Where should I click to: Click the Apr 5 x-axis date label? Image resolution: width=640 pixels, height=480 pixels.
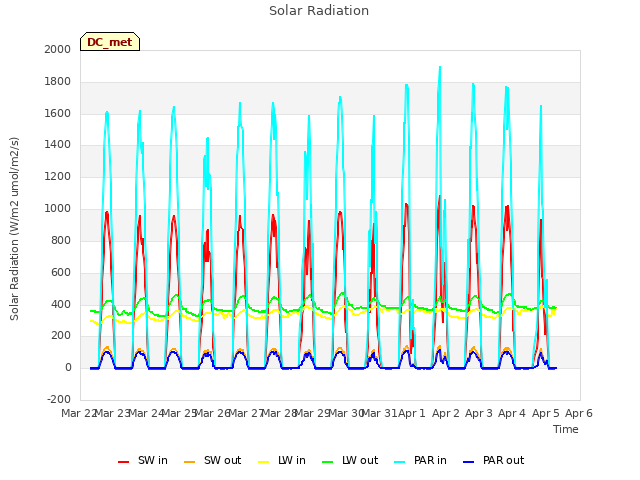tap(546, 413)
